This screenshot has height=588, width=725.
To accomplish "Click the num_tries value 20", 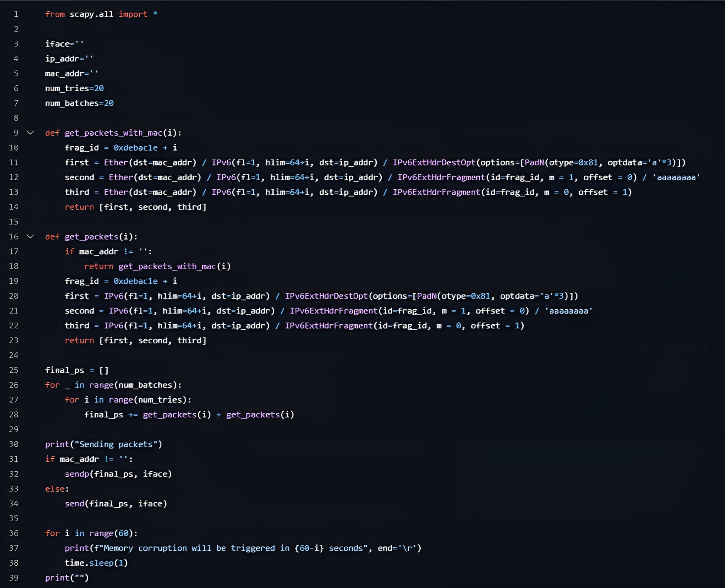I will pos(99,88).
